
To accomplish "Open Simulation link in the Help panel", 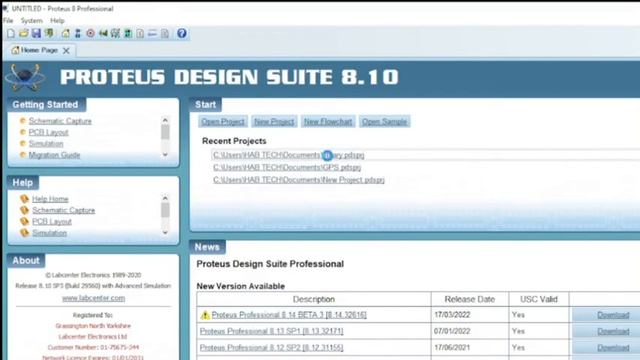I will [49, 233].
